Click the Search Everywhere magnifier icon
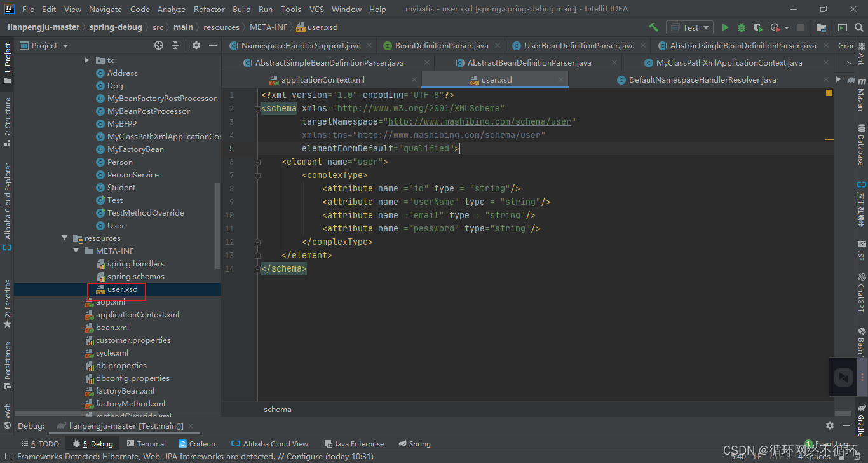This screenshot has width=868, height=463. pyautogui.click(x=858, y=27)
